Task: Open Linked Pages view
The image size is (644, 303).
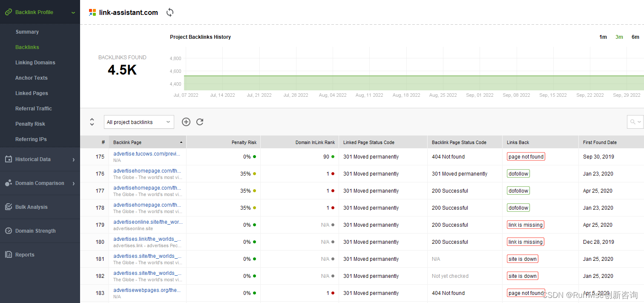Action: pos(32,93)
